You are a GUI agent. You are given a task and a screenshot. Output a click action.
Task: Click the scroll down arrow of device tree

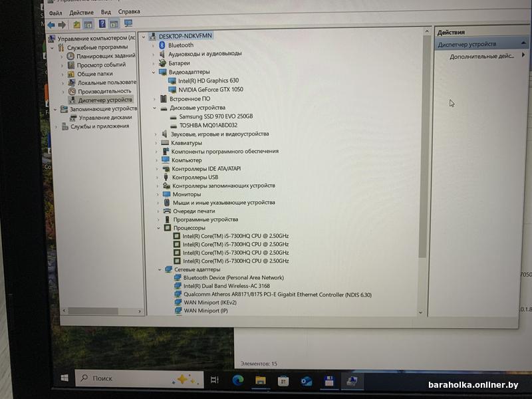[x=421, y=313]
